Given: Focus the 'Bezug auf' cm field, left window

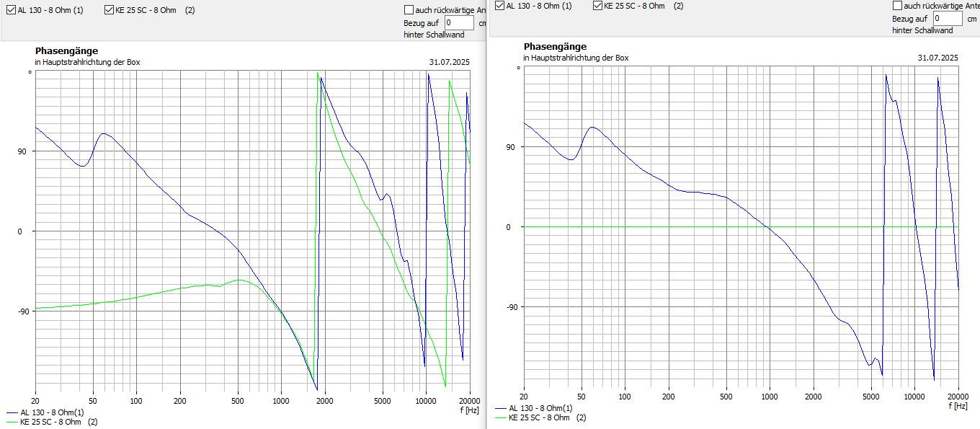Looking at the screenshot, I should (x=459, y=22).
